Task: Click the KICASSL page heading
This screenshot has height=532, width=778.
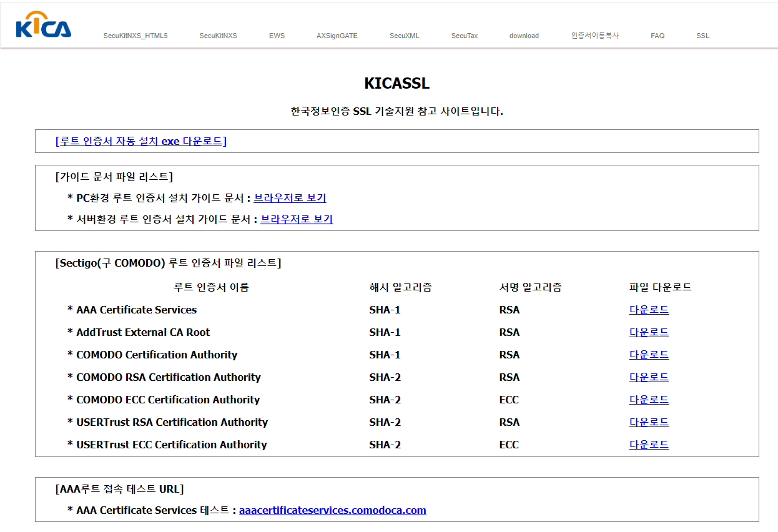Action: (x=397, y=83)
